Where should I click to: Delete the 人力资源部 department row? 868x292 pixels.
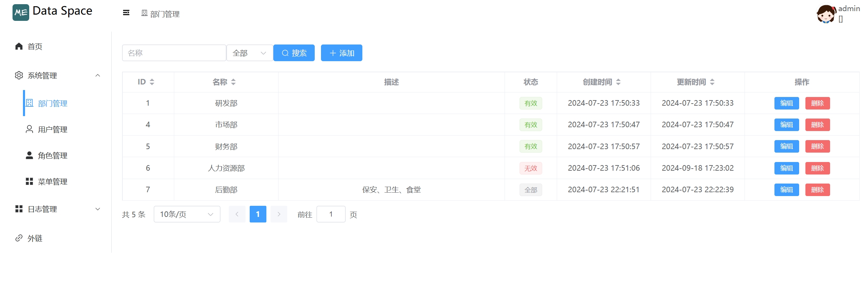817,168
